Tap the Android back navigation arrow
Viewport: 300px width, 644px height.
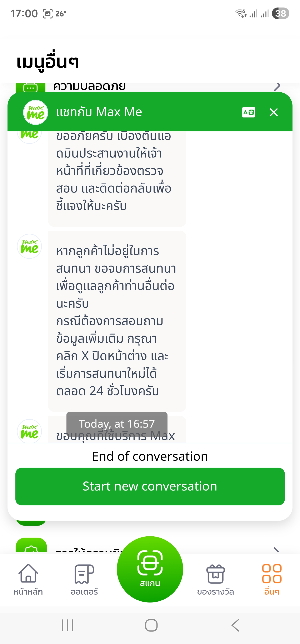tap(235, 625)
